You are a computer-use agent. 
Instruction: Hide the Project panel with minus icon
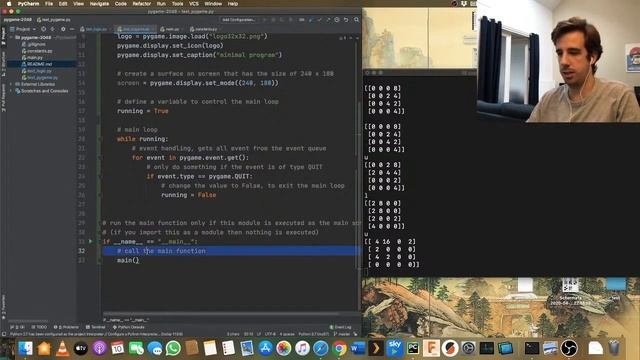point(72,29)
